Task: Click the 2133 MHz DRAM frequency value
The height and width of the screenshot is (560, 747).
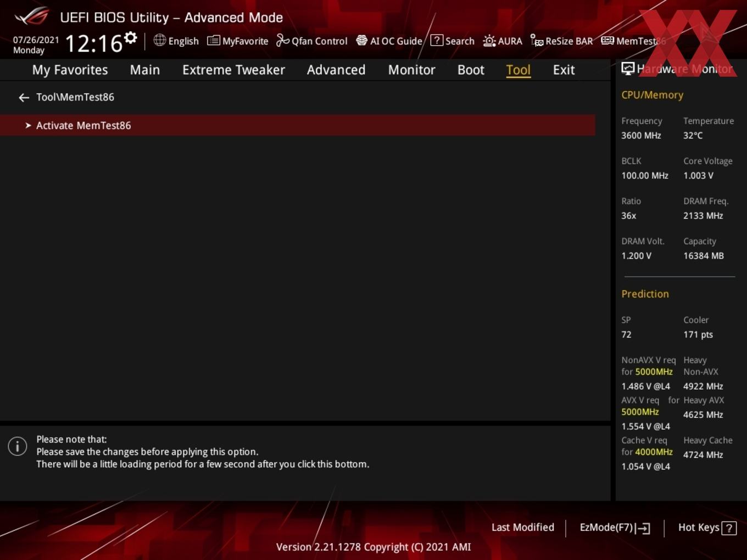Action: [703, 216]
